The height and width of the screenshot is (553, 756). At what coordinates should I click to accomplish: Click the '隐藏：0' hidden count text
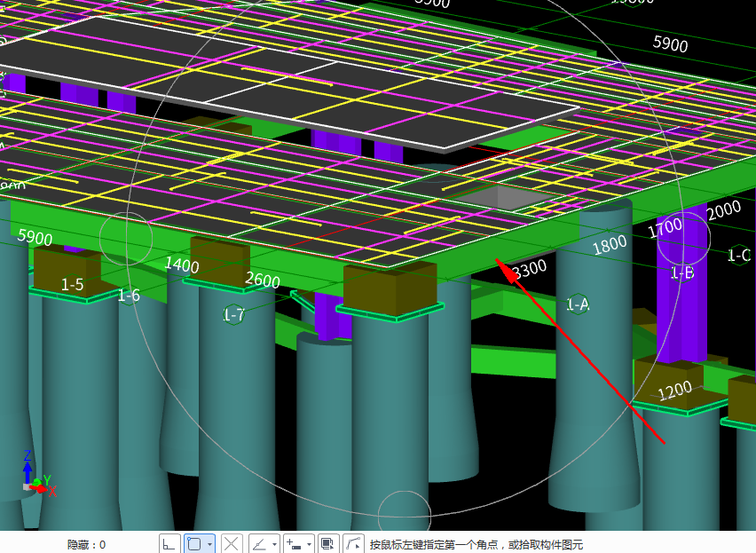(x=86, y=545)
